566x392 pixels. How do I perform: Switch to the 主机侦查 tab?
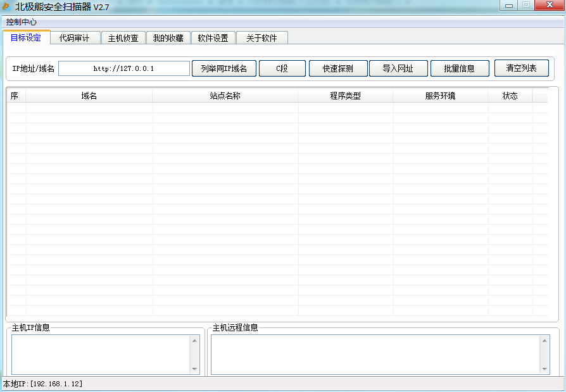tap(123, 38)
